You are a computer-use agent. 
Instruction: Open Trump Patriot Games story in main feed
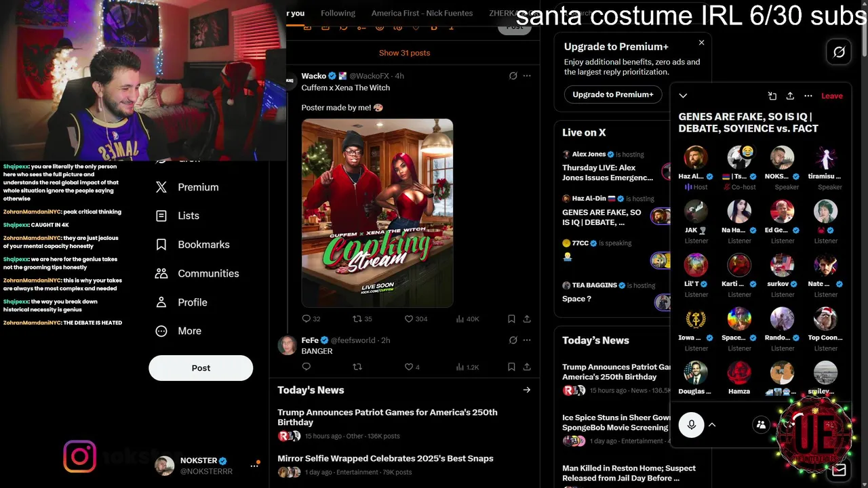404,426
